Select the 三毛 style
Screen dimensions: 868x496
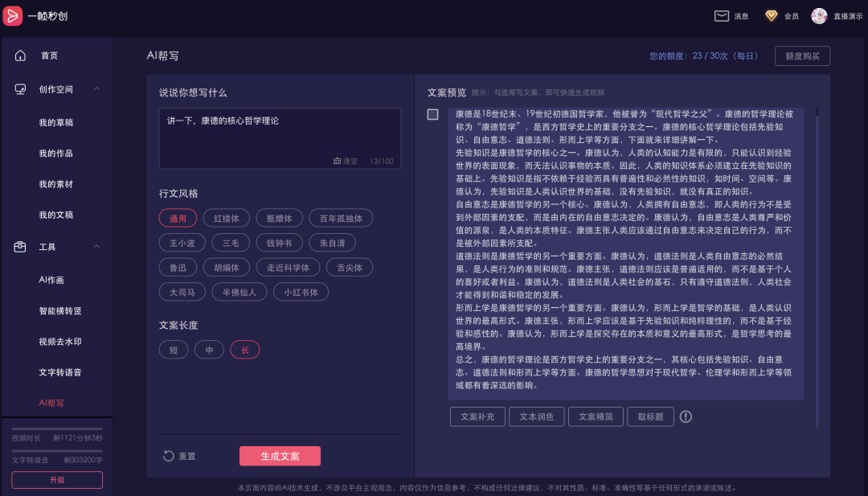point(231,243)
